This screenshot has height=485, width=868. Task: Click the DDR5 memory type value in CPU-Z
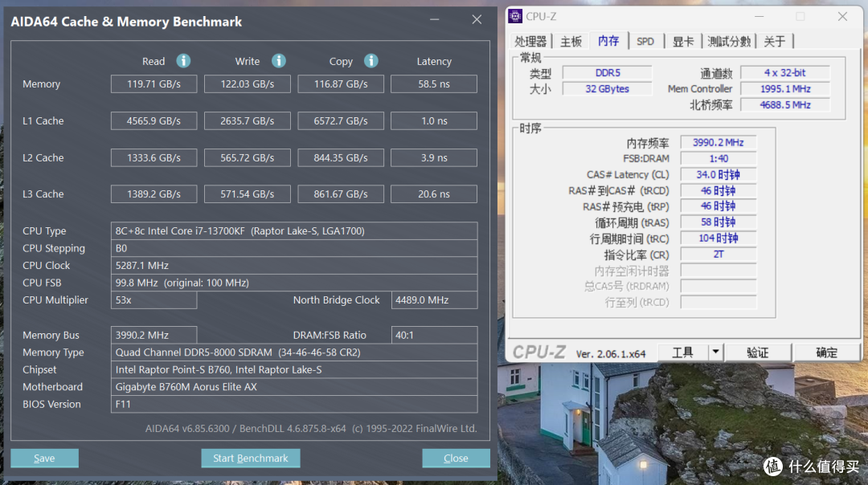(x=608, y=73)
